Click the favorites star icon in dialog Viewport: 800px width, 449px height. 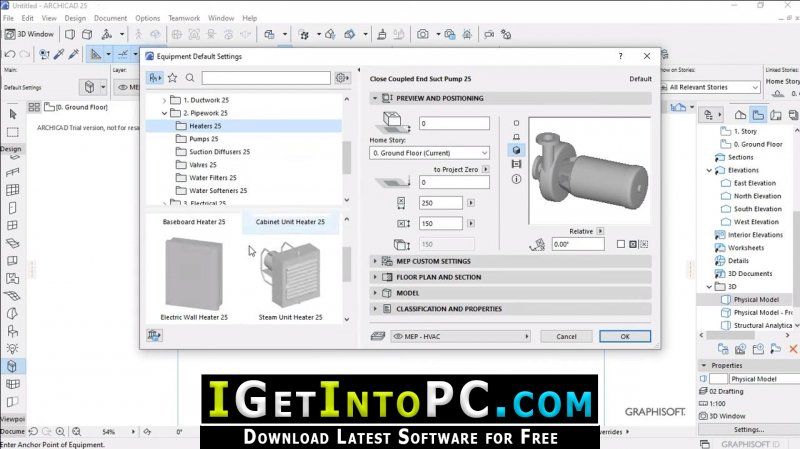click(x=172, y=78)
